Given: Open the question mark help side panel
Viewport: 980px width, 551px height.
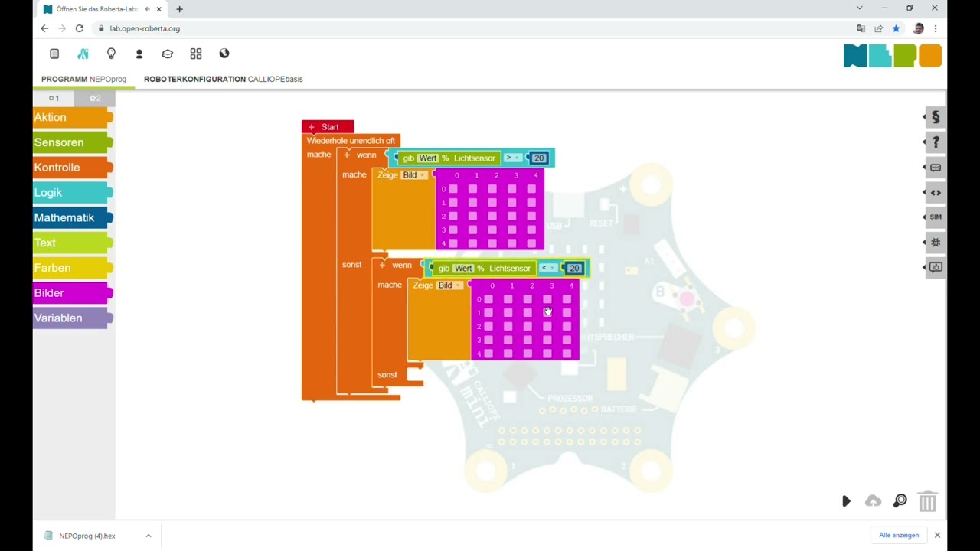Looking at the screenshot, I should tap(935, 142).
